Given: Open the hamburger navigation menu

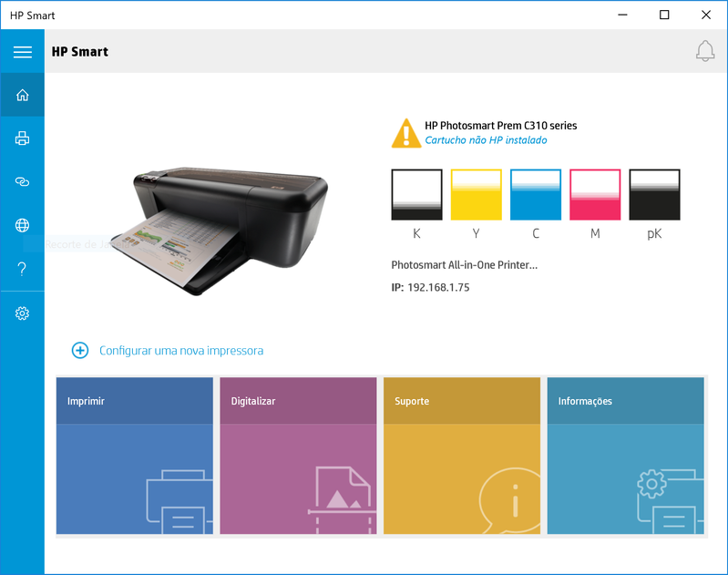Looking at the screenshot, I should coord(22,52).
